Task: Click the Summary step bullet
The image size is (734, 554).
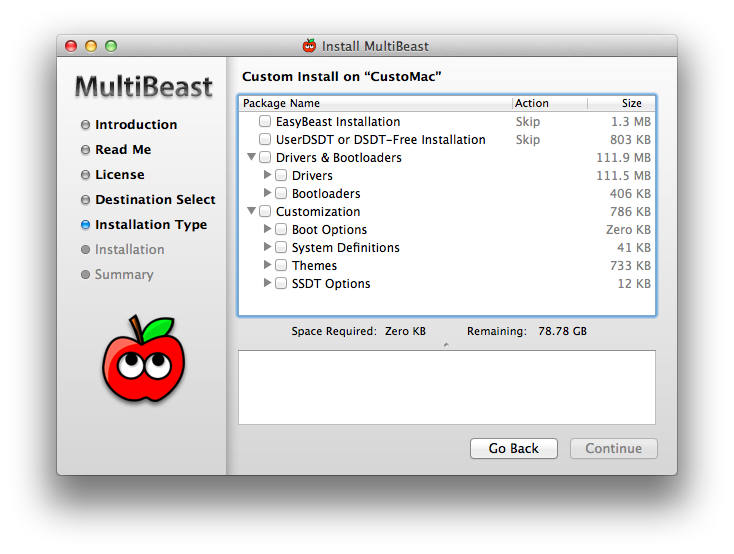Action: [x=85, y=274]
